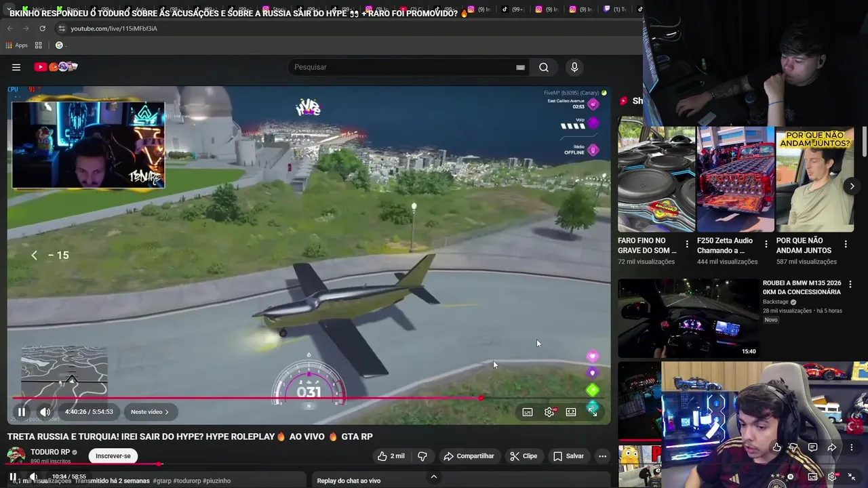Open the browser tab search chevron
Viewport: 868px width, 488px height.
9,9
